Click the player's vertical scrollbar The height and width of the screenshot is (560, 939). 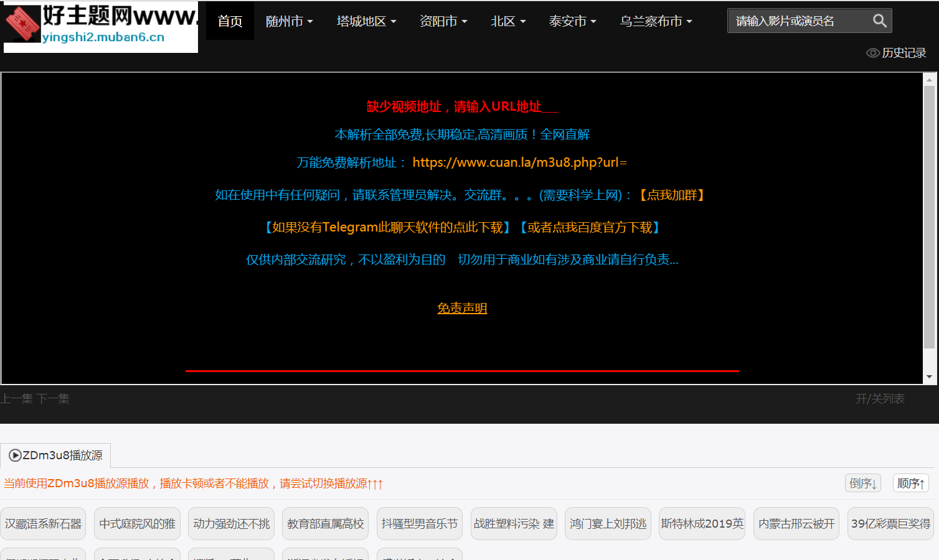(929, 218)
